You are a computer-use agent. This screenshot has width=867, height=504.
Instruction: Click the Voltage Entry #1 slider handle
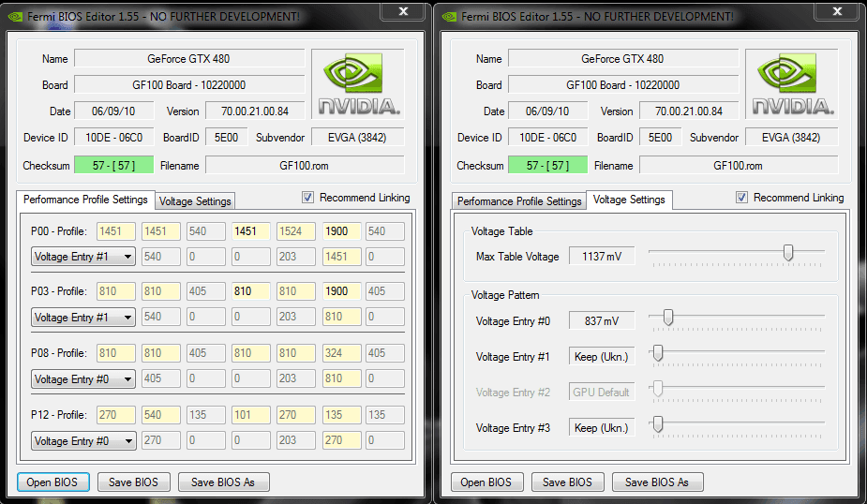tap(658, 352)
